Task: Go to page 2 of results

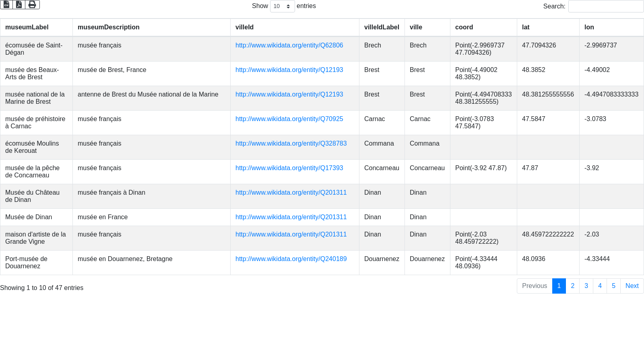Action: click(572, 286)
